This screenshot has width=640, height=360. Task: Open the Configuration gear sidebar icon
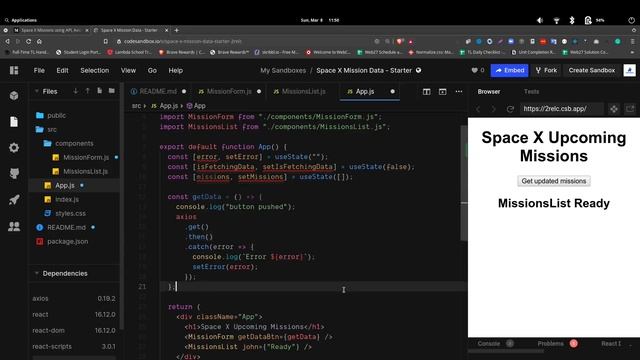[x=14, y=148]
